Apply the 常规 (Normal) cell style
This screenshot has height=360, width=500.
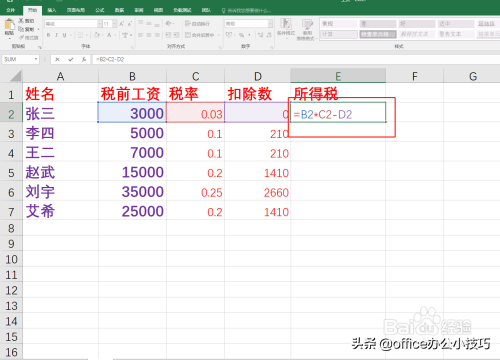click(339, 24)
